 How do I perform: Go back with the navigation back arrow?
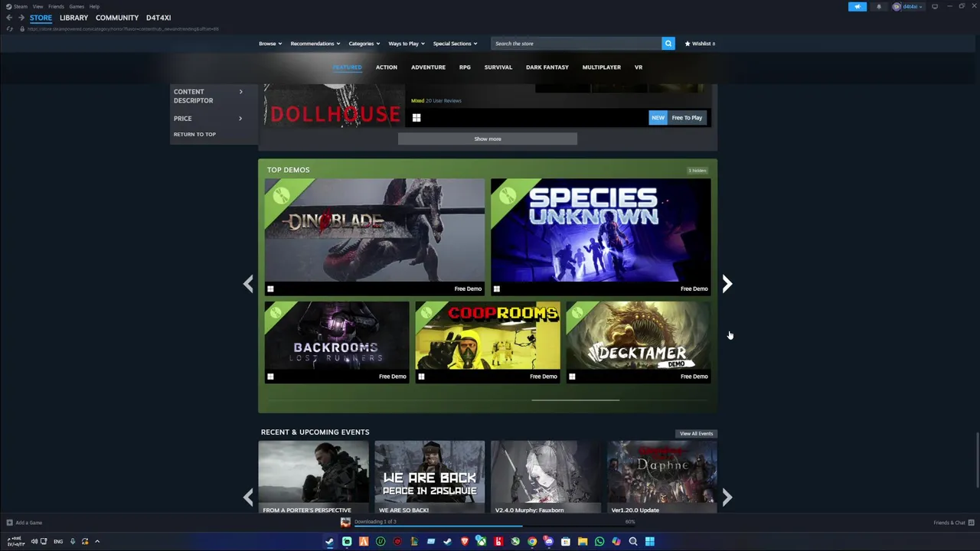tap(9, 18)
